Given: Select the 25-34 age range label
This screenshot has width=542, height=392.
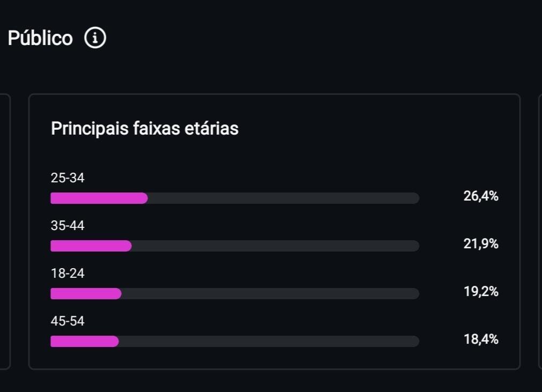Looking at the screenshot, I should pos(68,178).
